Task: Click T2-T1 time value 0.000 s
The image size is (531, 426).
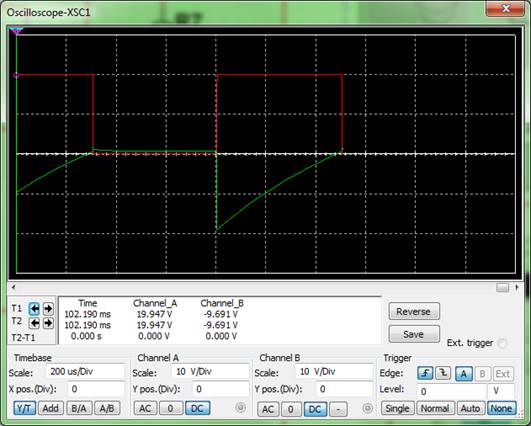Action: (86, 336)
